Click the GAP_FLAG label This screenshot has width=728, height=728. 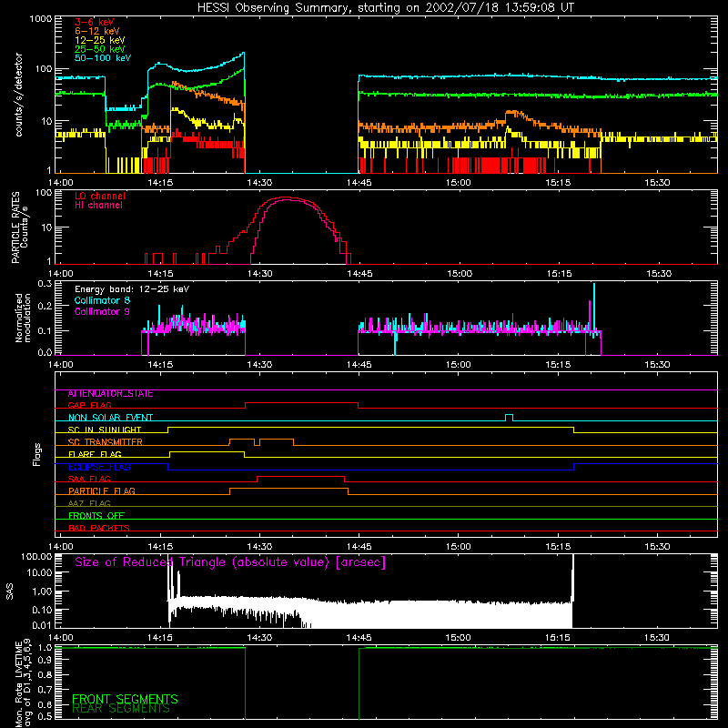coord(89,405)
